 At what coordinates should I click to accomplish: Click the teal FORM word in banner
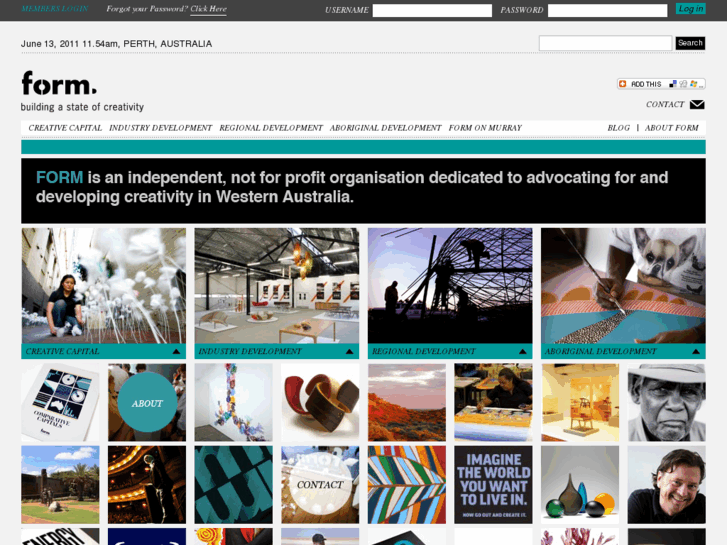click(x=59, y=177)
